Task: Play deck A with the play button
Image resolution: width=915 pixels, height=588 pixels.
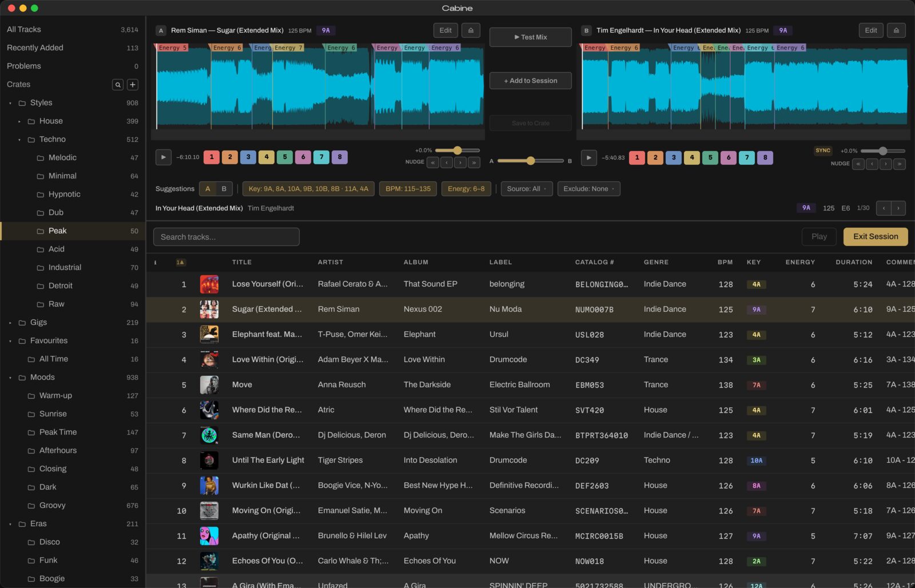Action: 164,157
